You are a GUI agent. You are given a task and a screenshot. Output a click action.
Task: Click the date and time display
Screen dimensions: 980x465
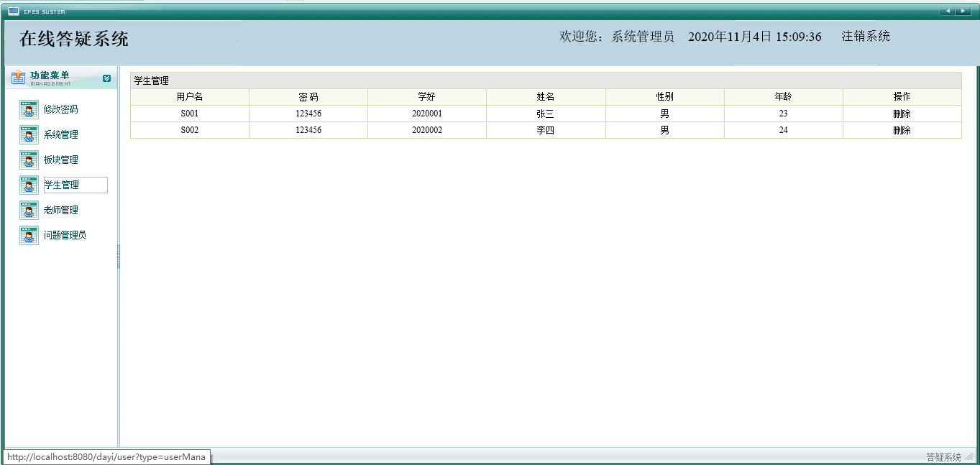tap(755, 37)
